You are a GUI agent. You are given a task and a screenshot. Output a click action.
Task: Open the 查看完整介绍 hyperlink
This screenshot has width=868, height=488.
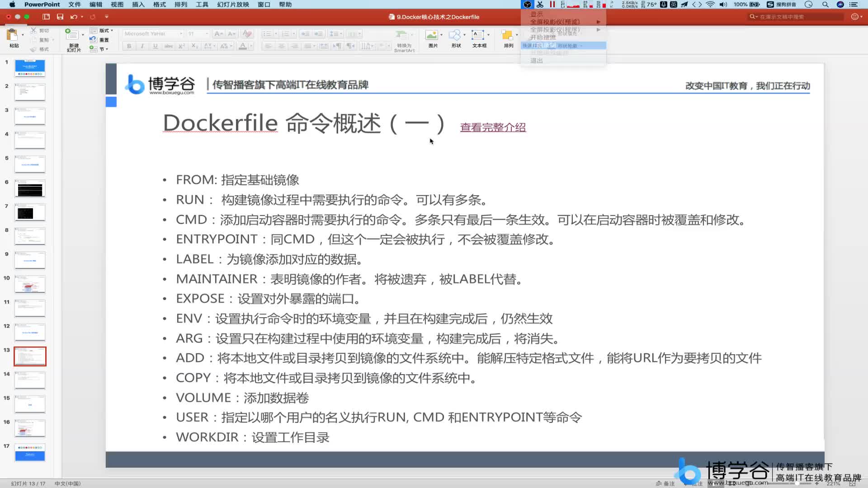tap(493, 127)
